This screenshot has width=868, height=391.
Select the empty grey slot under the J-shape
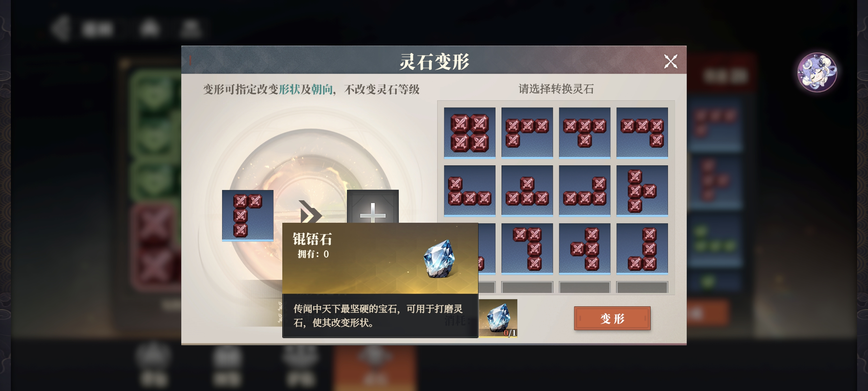coord(642,287)
